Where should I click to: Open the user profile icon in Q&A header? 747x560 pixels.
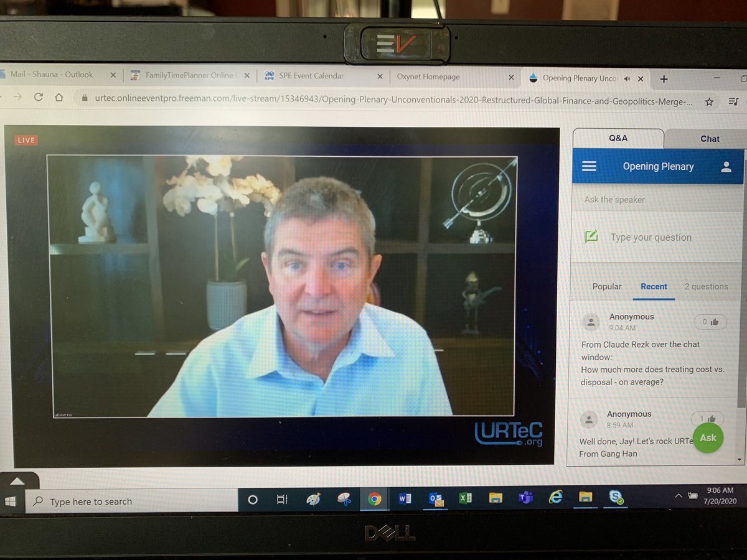725,167
